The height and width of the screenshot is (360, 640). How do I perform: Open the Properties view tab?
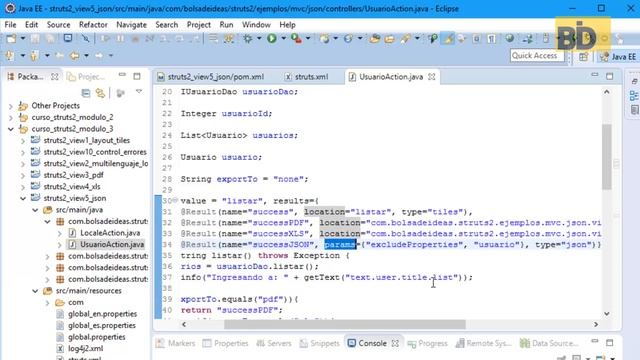pos(226,343)
